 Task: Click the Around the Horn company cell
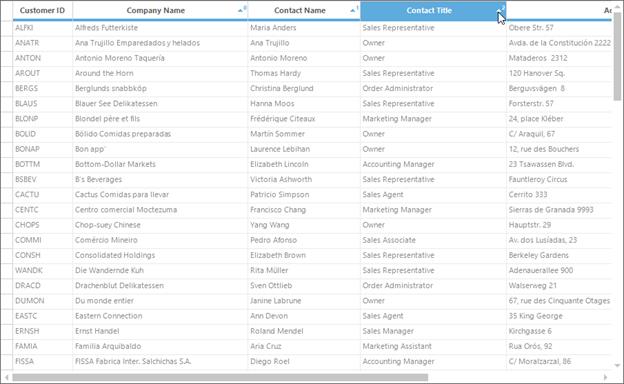click(160, 73)
